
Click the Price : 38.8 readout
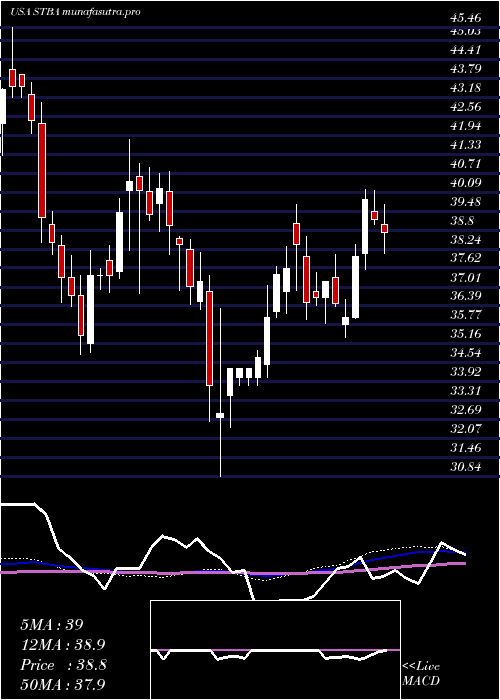(63, 665)
